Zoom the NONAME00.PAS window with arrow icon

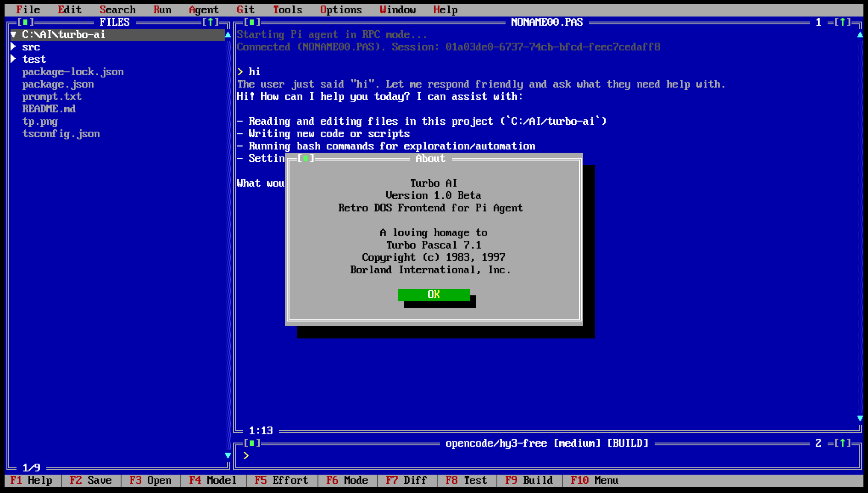[843, 22]
